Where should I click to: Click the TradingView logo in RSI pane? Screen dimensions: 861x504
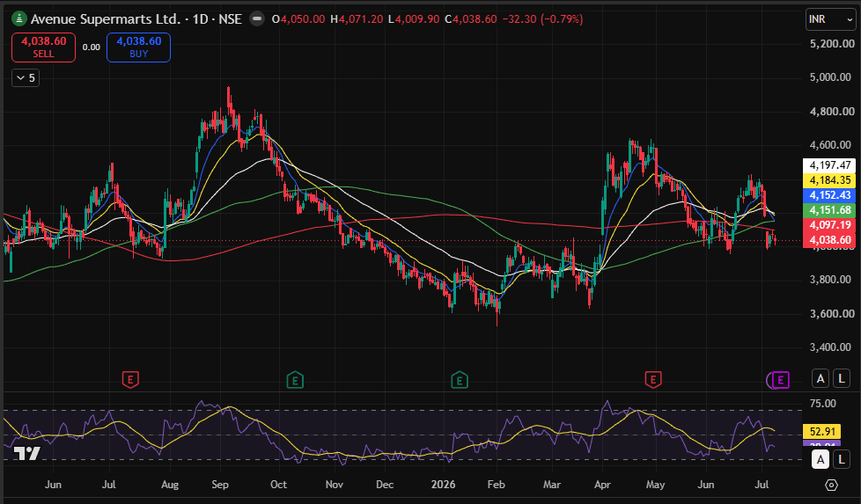[27, 453]
